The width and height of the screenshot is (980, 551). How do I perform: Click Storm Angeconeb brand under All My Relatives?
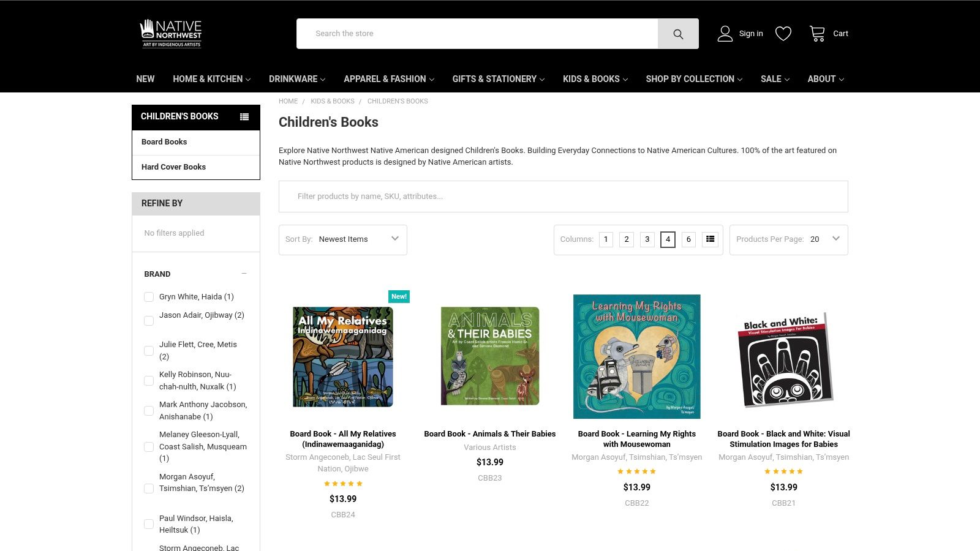pos(343,463)
